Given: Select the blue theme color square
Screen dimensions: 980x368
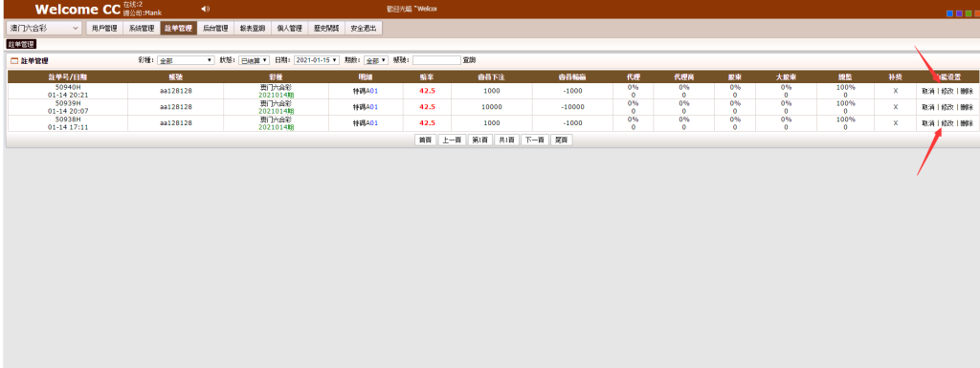Looking at the screenshot, I should click(950, 13).
